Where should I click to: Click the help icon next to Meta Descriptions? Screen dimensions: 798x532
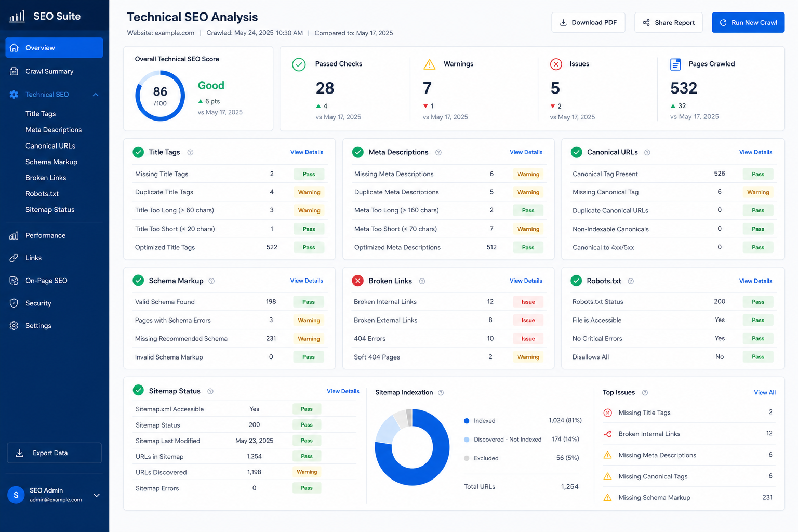438,152
